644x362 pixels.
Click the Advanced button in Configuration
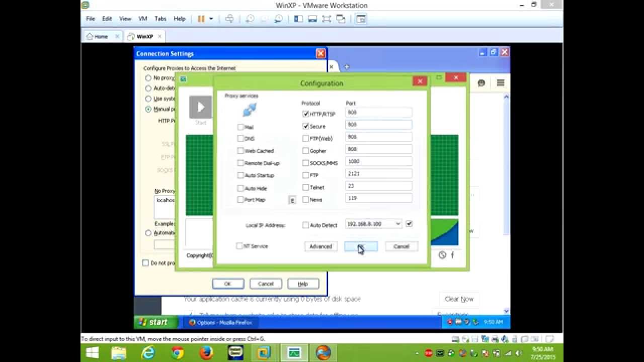tap(320, 246)
